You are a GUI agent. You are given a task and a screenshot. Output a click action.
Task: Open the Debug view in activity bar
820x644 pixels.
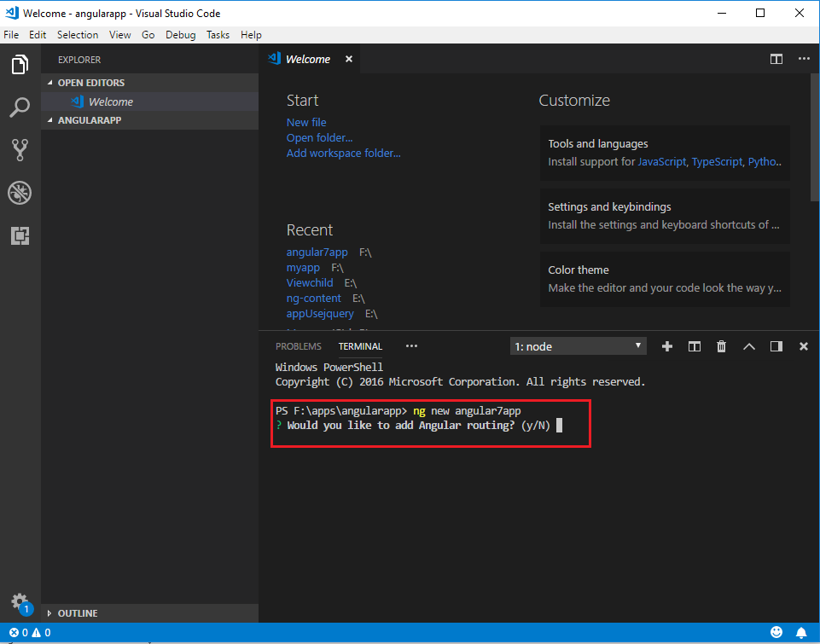pyautogui.click(x=20, y=193)
